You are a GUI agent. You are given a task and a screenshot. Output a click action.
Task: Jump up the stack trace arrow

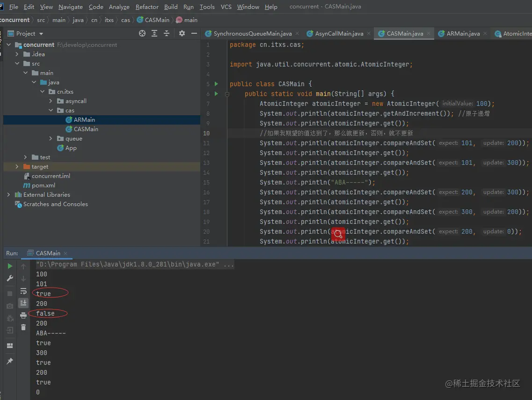coord(23,267)
